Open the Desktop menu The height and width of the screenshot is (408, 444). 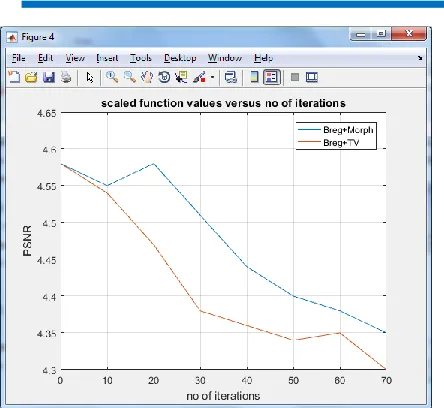180,58
